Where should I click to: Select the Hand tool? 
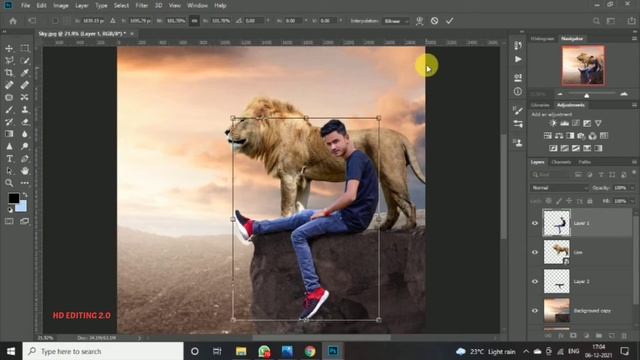point(24,171)
